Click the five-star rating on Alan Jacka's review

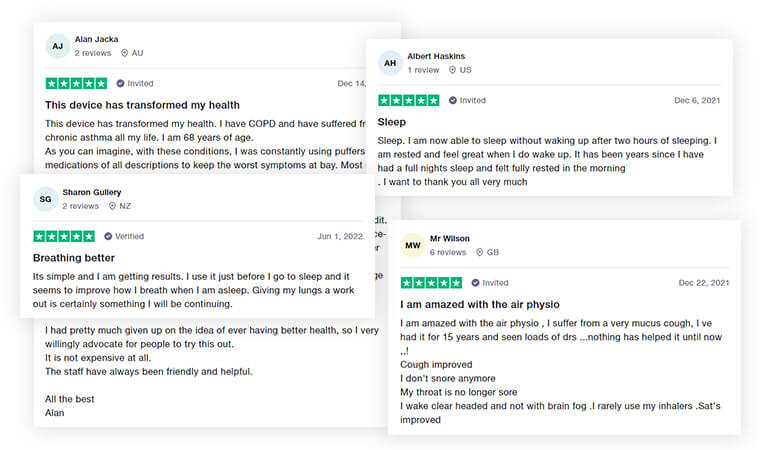[x=76, y=83]
